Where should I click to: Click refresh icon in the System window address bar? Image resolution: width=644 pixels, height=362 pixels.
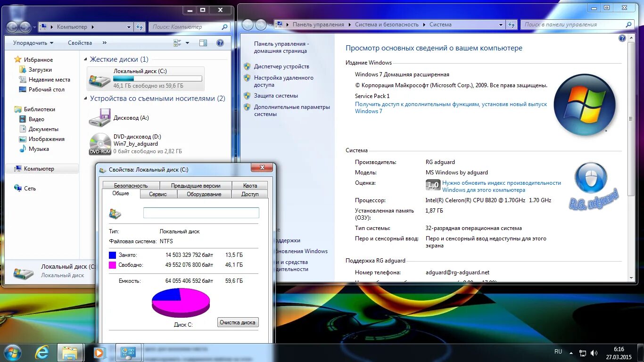point(512,25)
